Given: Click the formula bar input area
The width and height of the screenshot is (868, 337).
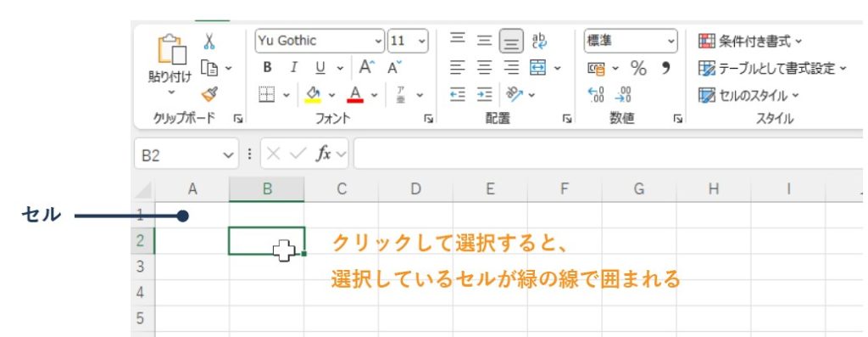Looking at the screenshot, I should (609, 154).
